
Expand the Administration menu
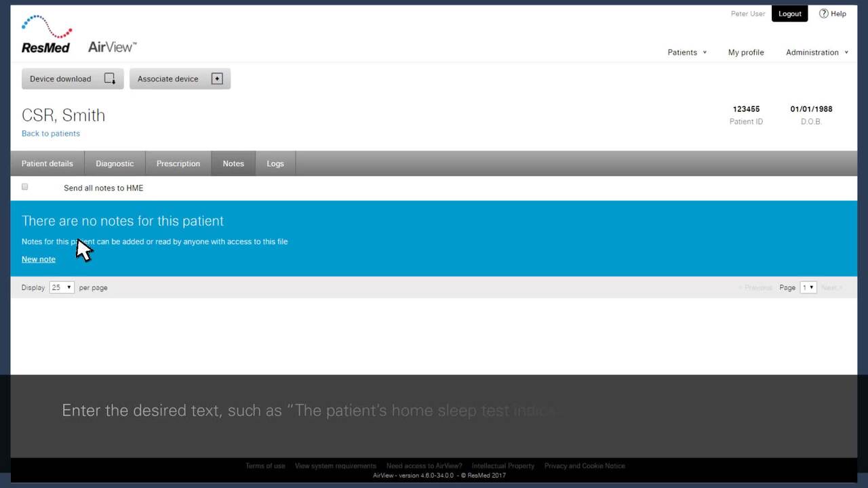[x=816, y=52]
